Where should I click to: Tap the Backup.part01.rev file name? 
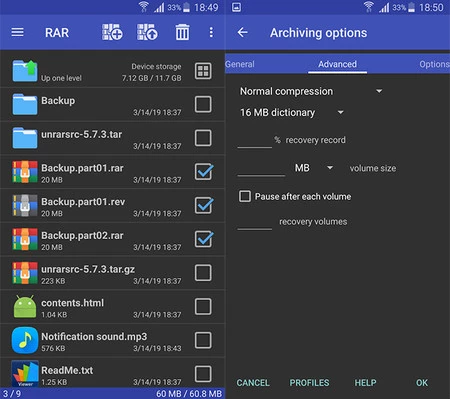(x=83, y=202)
